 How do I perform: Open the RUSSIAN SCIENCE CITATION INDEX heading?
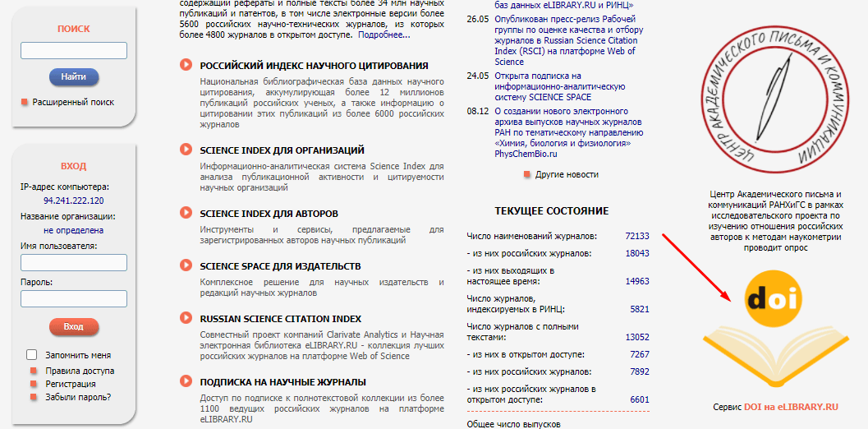[x=281, y=319]
